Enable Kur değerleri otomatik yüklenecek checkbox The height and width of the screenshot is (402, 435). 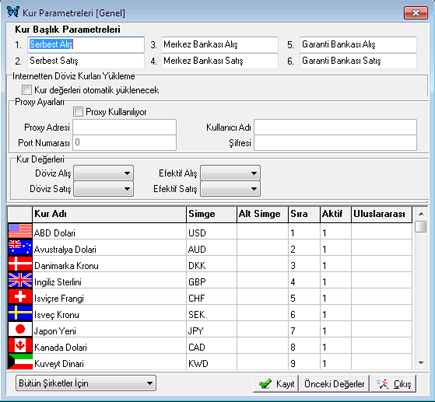(26, 90)
